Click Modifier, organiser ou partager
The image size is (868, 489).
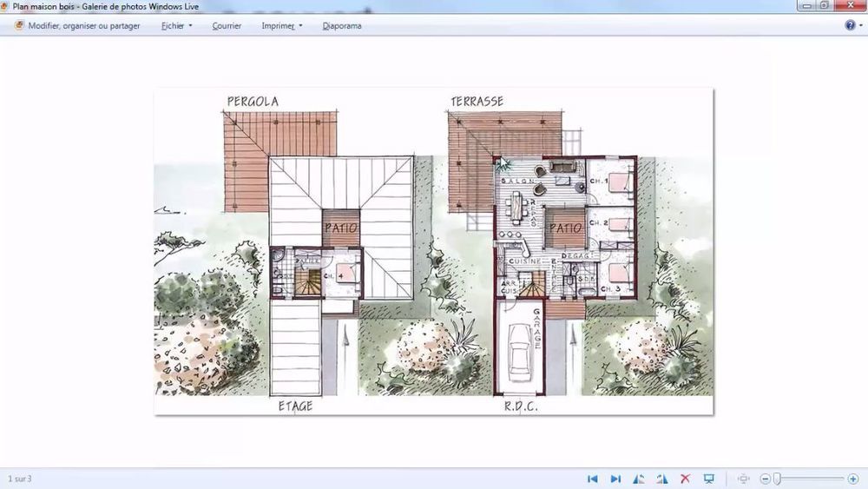[x=84, y=25]
